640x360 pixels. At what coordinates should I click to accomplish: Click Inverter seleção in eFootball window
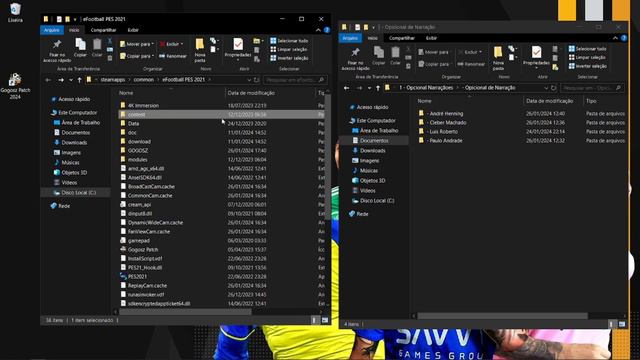[x=289, y=58]
